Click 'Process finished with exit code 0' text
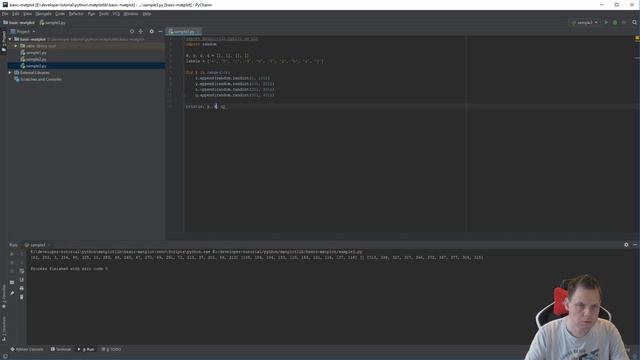The width and height of the screenshot is (640, 360). coord(69,269)
